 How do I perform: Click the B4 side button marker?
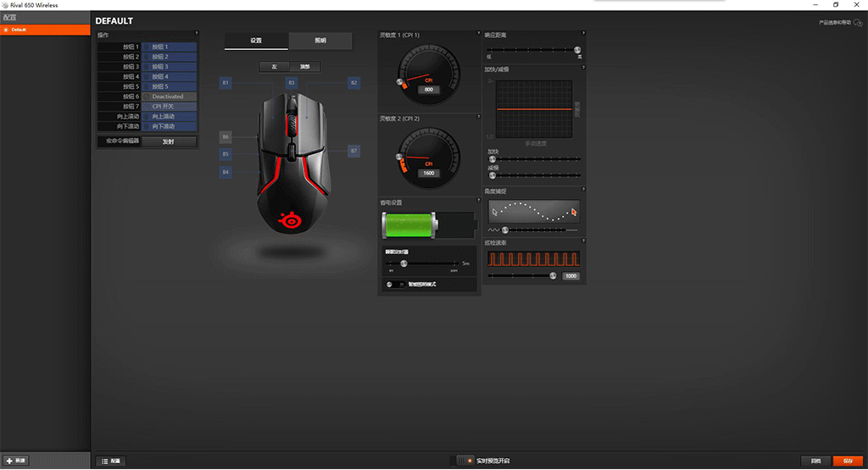[225, 172]
